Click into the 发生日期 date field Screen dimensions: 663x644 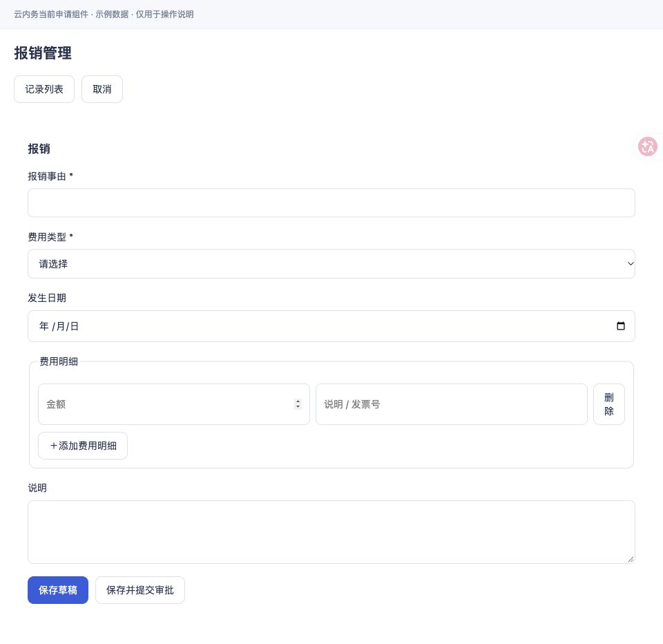click(331, 326)
